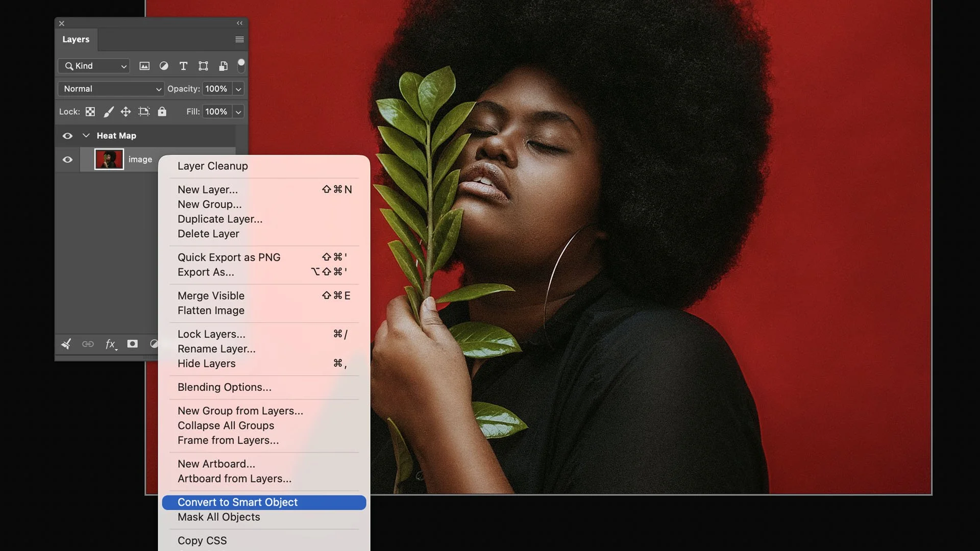Choose Duplicate Layer... menu item
The width and height of the screenshot is (980, 551).
pyautogui.click(x=264, y=219)
